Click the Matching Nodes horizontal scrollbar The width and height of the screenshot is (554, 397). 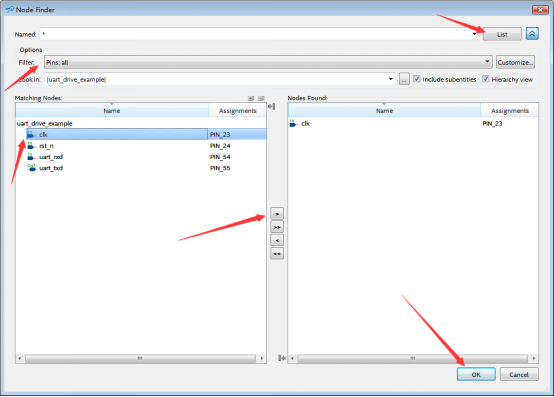(140, 359)
